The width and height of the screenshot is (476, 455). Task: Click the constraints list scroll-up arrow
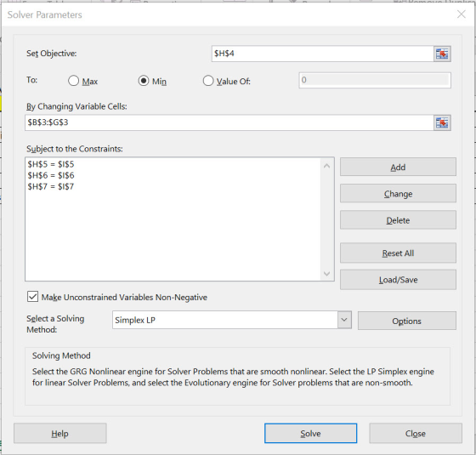click(x=327, y=166)
